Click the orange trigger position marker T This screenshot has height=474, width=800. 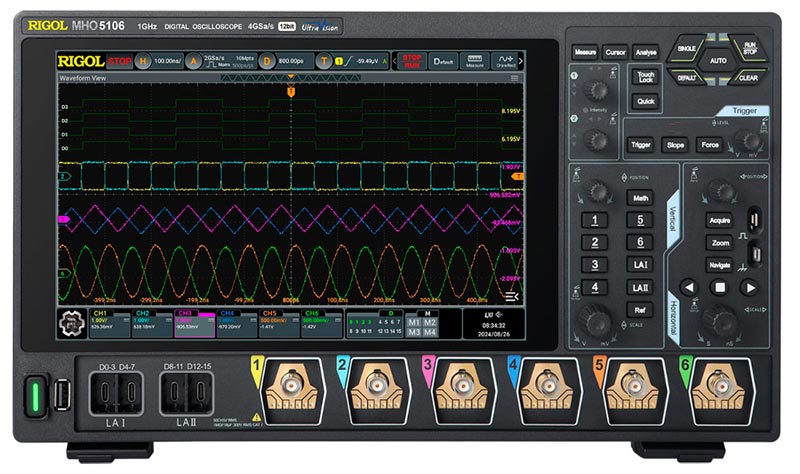click(x=291, y=92)
